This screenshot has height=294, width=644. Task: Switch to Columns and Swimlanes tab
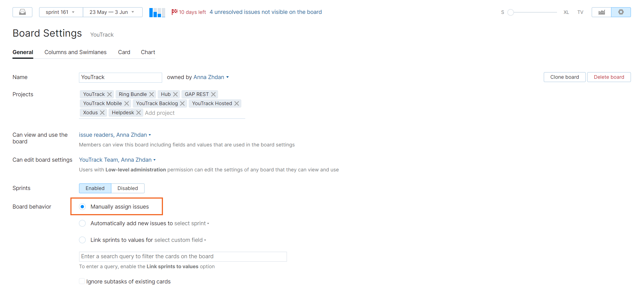pyautogui.click(x=75, y=52)
